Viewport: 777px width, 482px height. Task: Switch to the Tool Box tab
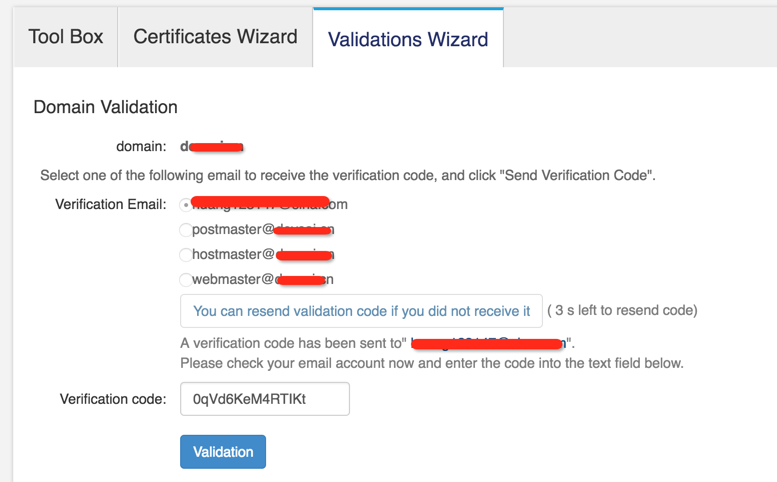coord(65,37)
